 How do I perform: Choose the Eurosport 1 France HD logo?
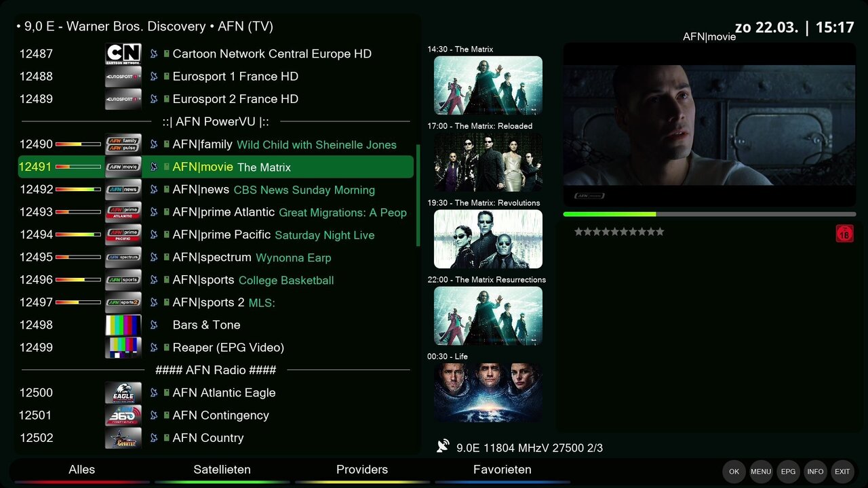(x=123, y=77)
